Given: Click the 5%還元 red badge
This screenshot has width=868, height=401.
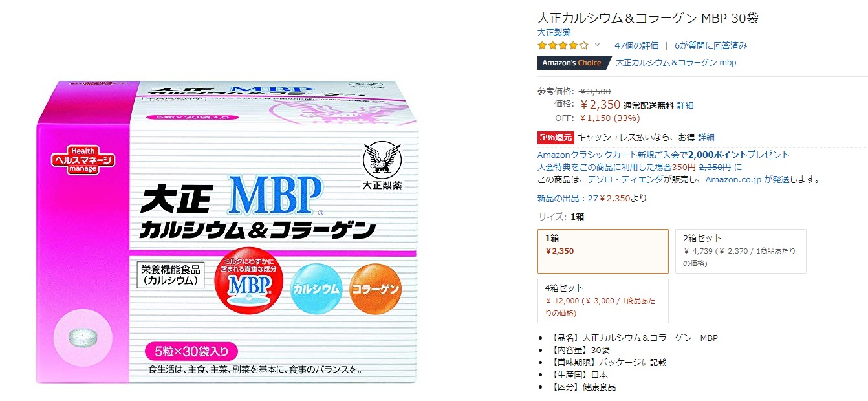Looking at the screenshot, I should [x=556, y=137].
